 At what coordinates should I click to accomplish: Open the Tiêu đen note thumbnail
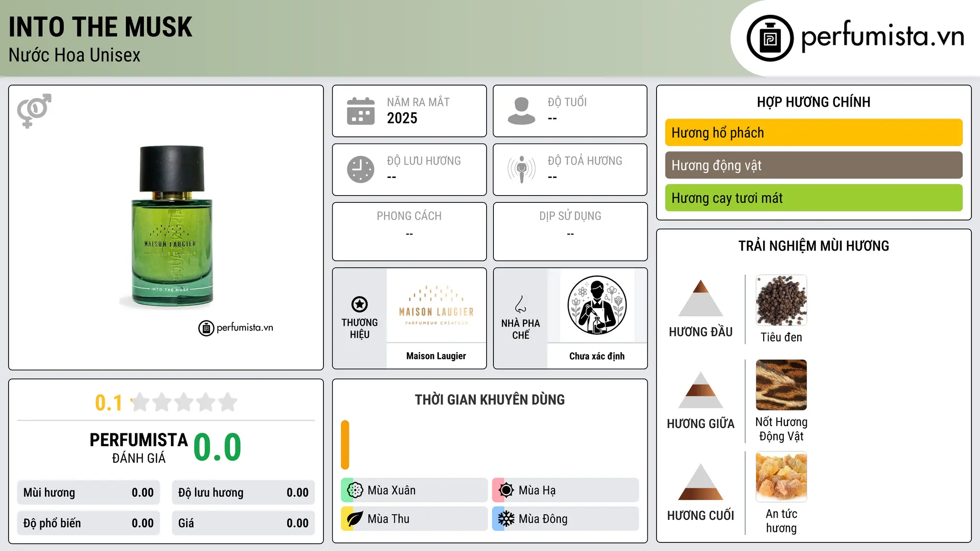781,300
